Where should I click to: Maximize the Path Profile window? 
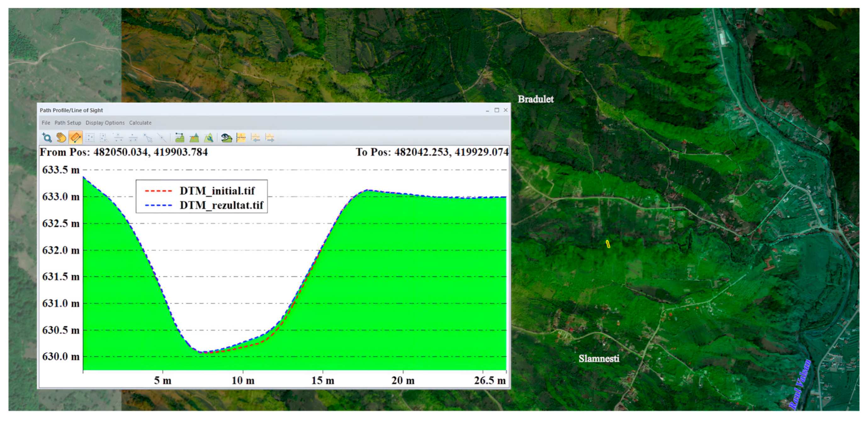tap(497, 110)
